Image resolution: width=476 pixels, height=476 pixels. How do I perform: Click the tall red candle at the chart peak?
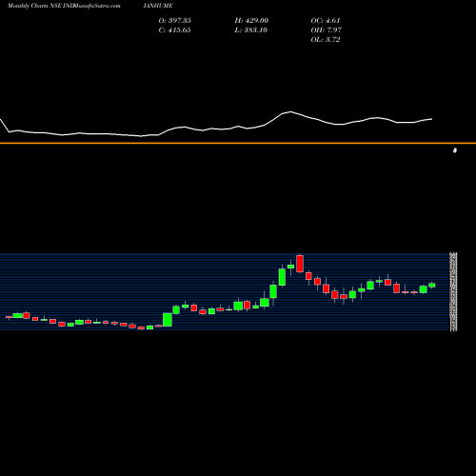(300, 264)
